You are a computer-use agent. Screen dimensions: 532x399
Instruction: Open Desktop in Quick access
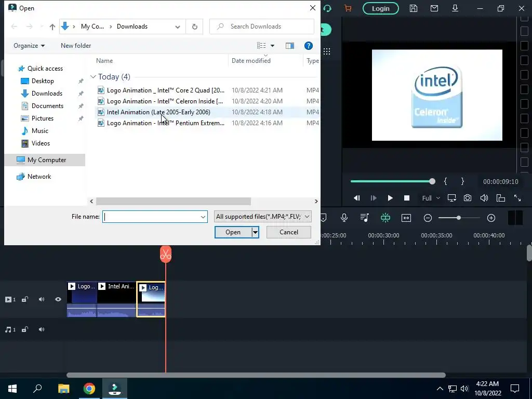(x=43, y=81)
